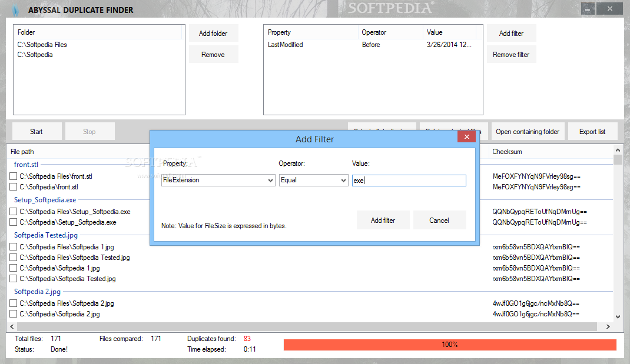Click the Time elapsed value 0:11
The height and width of the screenshot is (364, 630).
[250, 349]
